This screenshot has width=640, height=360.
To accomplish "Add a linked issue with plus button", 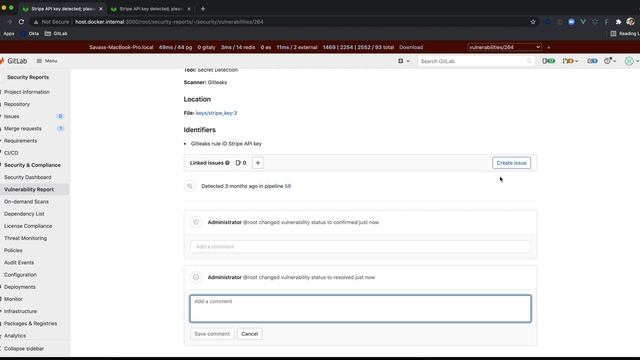I will [x=258, y=163].
